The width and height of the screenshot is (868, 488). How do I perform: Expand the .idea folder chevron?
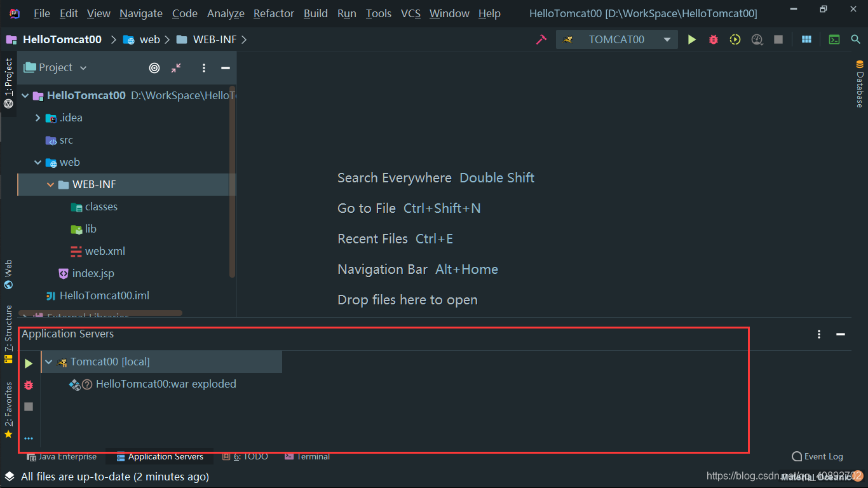(38, 118)
